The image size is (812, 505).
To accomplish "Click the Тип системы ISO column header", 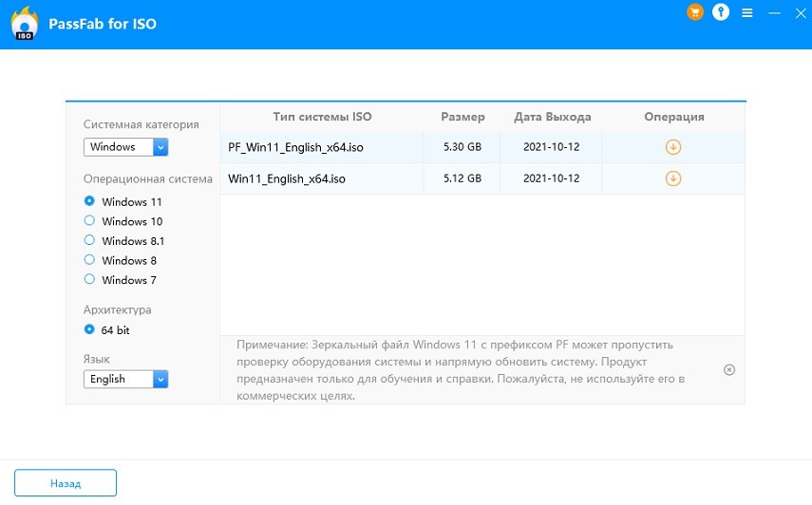I will click(322, 117).
